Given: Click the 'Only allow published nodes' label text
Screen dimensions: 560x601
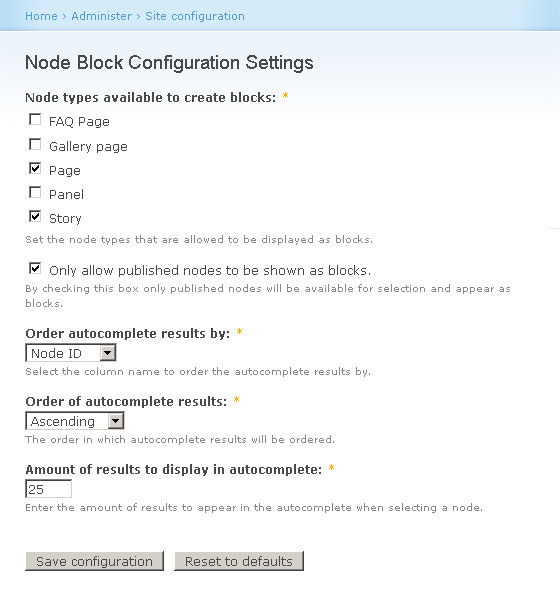Looking at the screenshot, I should [x=210, y=271].
